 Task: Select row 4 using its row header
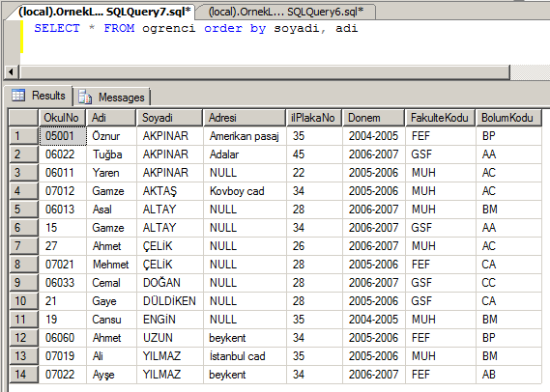23,191
